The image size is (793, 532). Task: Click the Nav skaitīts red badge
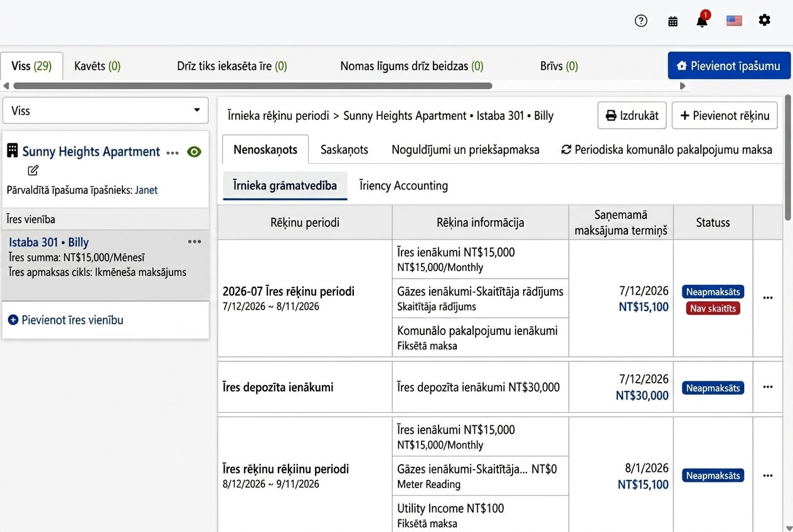click(x=713, y=308)
